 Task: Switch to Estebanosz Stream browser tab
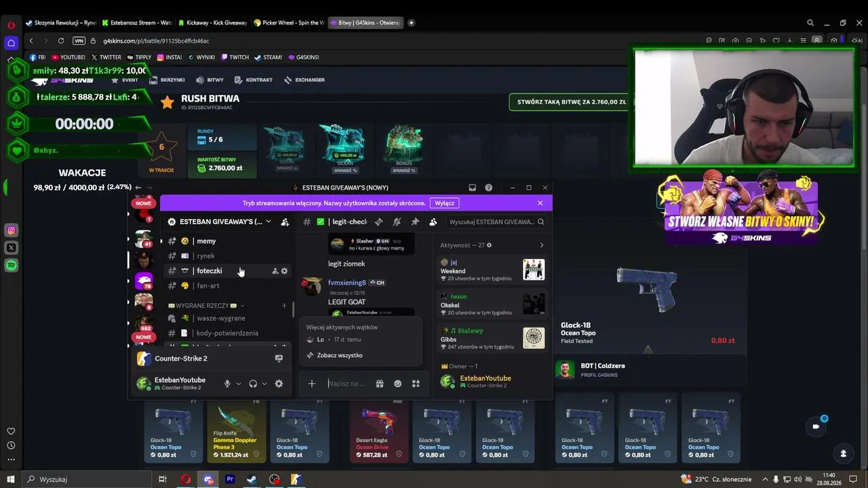(137, 23)
